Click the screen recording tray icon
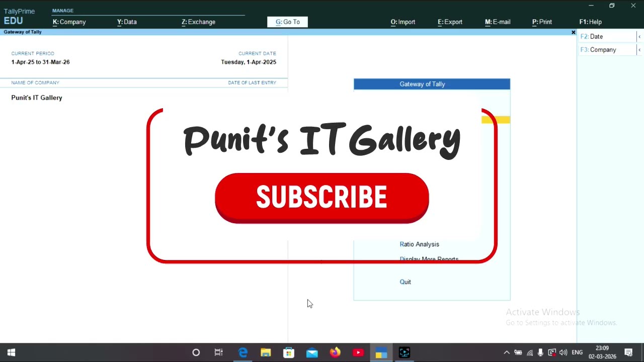This screenshot has width=644, height=362. [552, 352]
